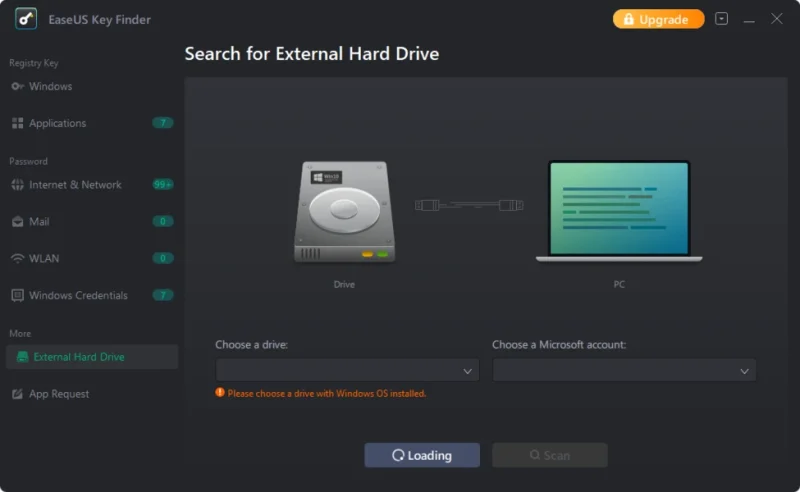Image resolution: width=800 pixels, height=492 pixels.
Task: Open the Choose a Microsoft account dropdown
Action: (624, 371)
